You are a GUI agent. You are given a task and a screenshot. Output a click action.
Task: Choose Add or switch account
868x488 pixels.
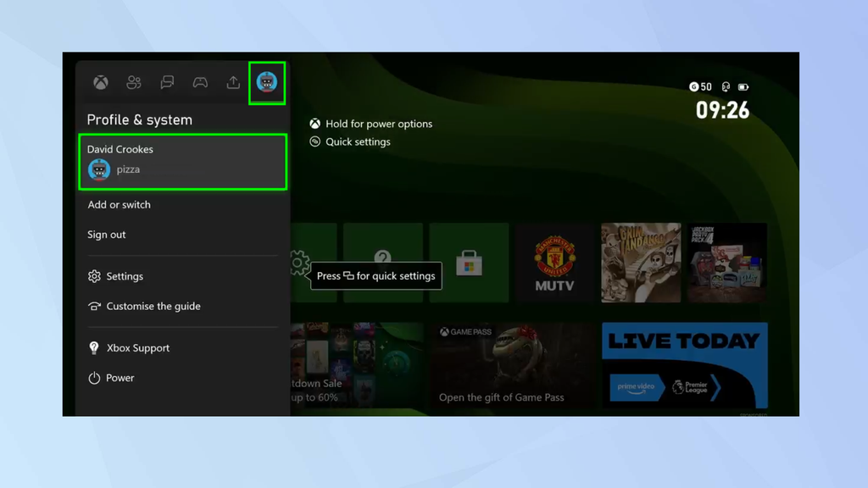pyautogui.click(x=120, y=204)
